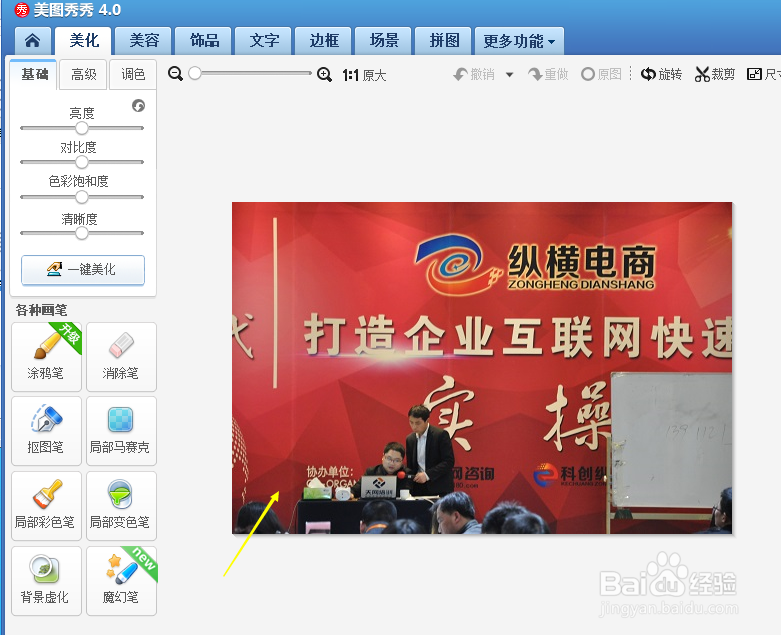Click the 旋转 rotate tool
781x635 pixels.
661,74
